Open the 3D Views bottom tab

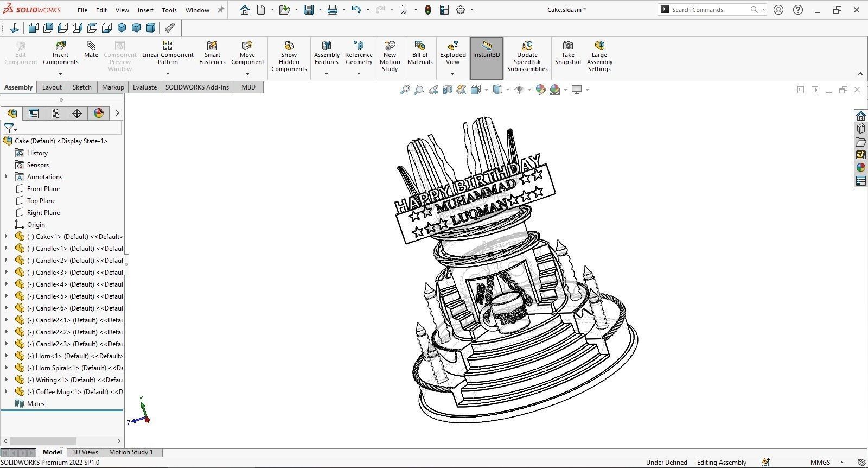click(85, 452)
